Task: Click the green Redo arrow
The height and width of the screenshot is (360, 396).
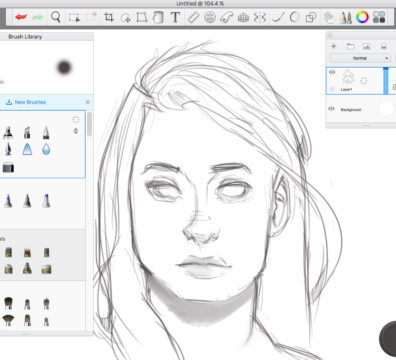Action: pos(38,17)
